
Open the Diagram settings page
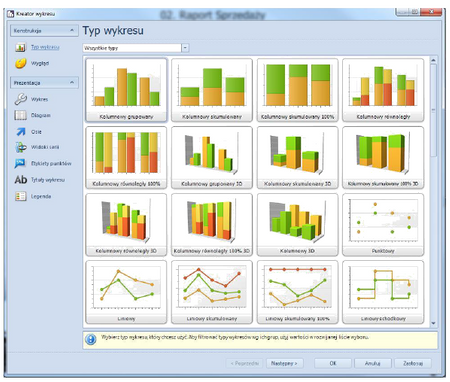41,115
